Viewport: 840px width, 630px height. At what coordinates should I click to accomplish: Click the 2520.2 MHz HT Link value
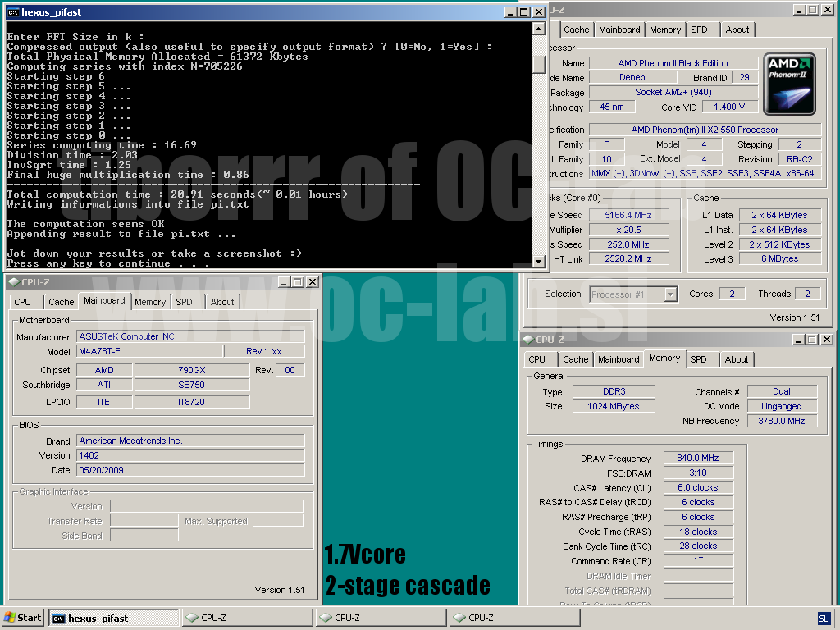click(x=629, y=258)
